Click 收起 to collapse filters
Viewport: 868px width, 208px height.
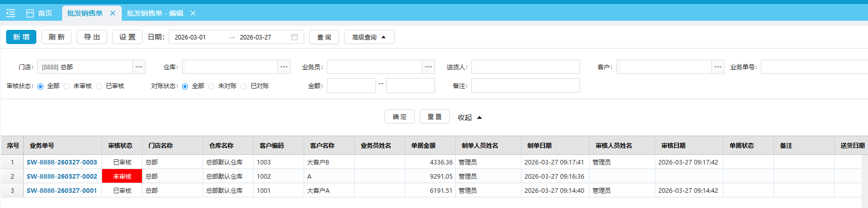point(469,117)
